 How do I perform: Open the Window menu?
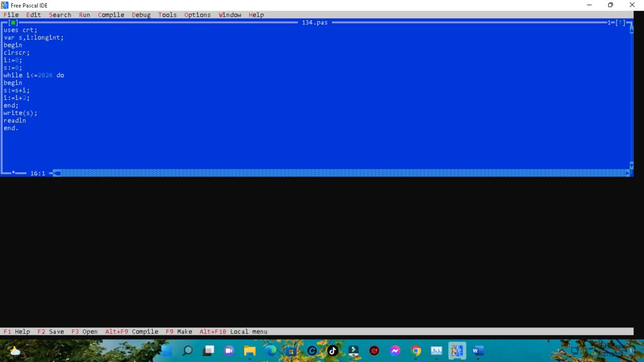pyautogui.click(x=230, y=15)
